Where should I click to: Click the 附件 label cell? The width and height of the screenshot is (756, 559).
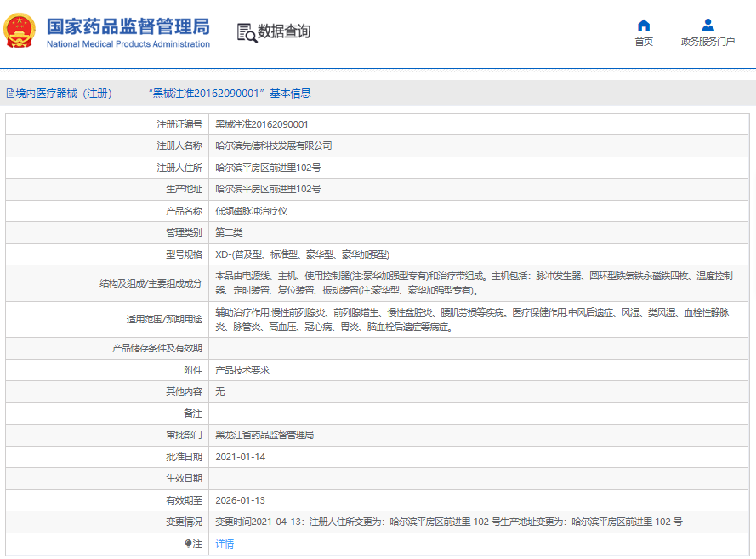tap(107, 370)
